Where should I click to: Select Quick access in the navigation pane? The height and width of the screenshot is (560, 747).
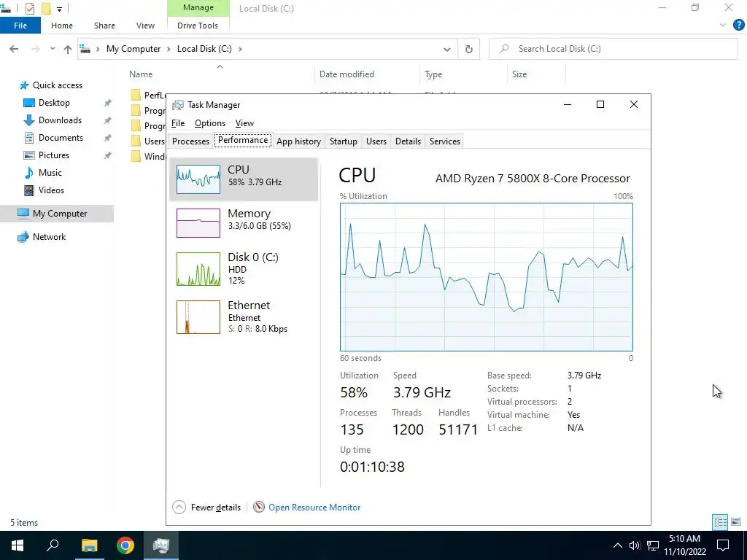pos(57,85)
